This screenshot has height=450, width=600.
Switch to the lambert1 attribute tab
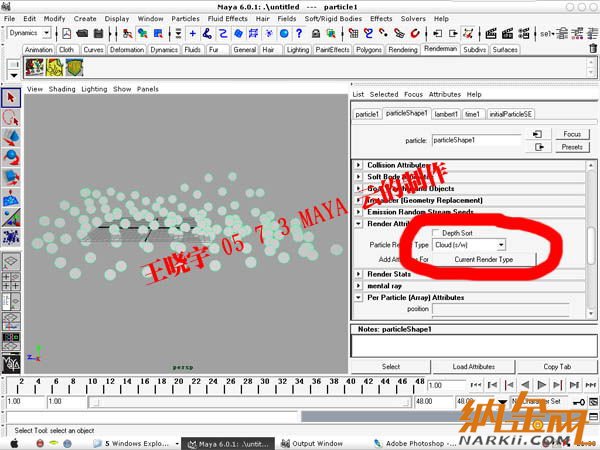(x=446, y=114)
